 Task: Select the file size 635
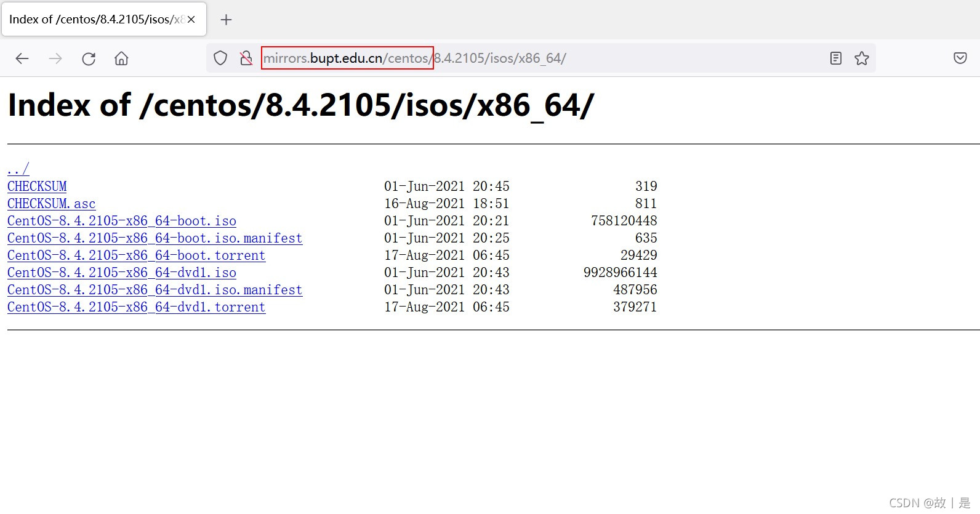[646, 238]
